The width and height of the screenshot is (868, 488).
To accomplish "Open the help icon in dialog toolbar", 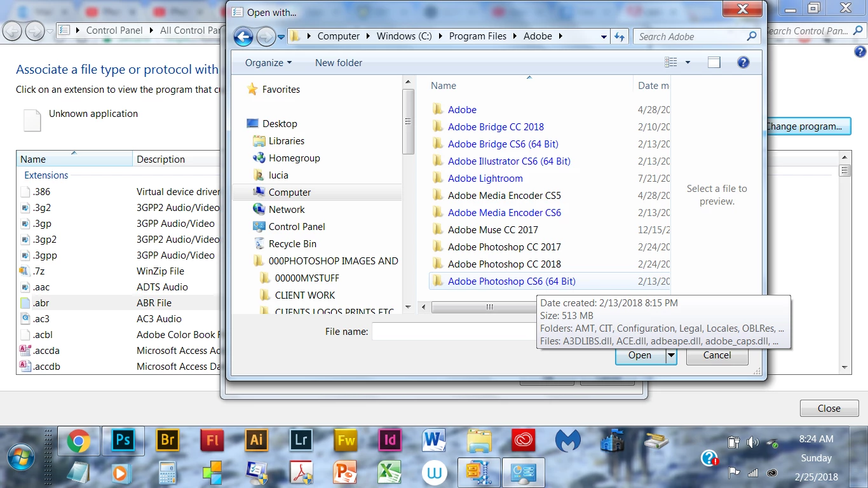I will (x=743, y=62).
